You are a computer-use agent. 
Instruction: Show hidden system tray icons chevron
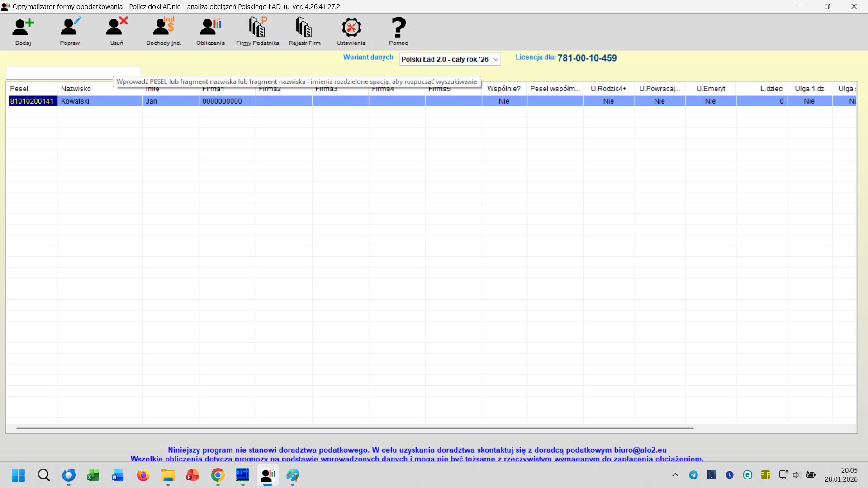[675, 475]
